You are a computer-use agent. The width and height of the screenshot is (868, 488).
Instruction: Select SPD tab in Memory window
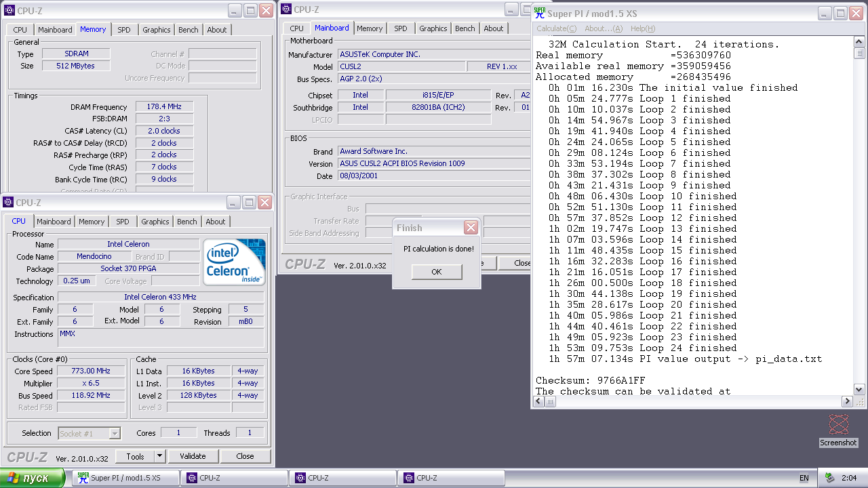coord(124,30)
